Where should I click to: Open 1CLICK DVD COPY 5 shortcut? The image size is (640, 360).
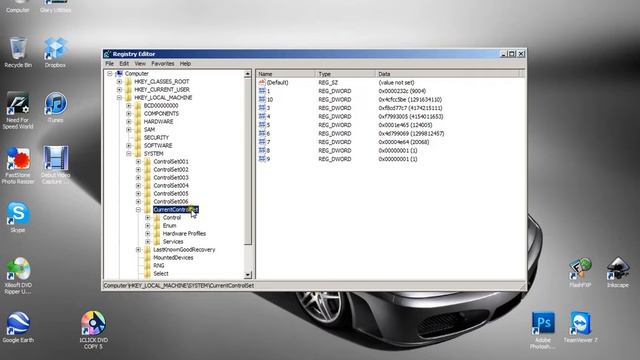[93, 330]
